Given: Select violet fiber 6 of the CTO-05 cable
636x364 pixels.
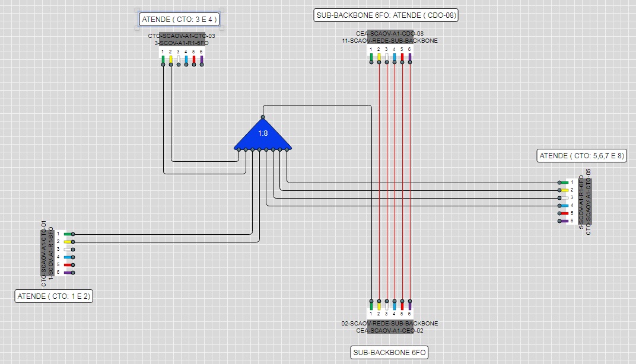Looking at the screenshot, I should pos(565,221).
